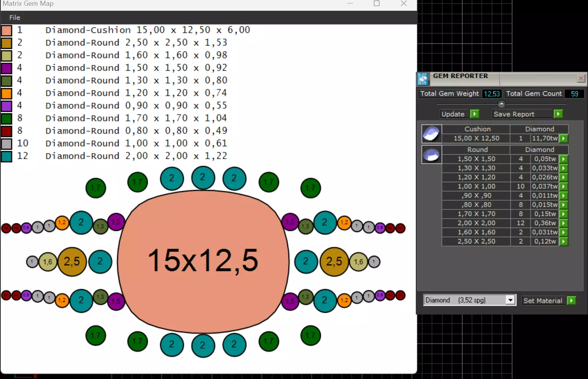Click the Save Report green arrow
The height and width of the screenshot is (379, 588).
click(558, 114)
